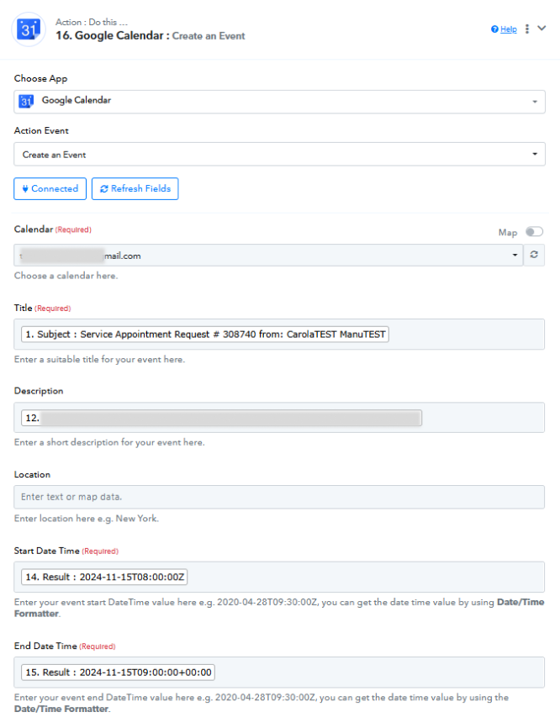Open the Calendar selection dropdown

268,256
